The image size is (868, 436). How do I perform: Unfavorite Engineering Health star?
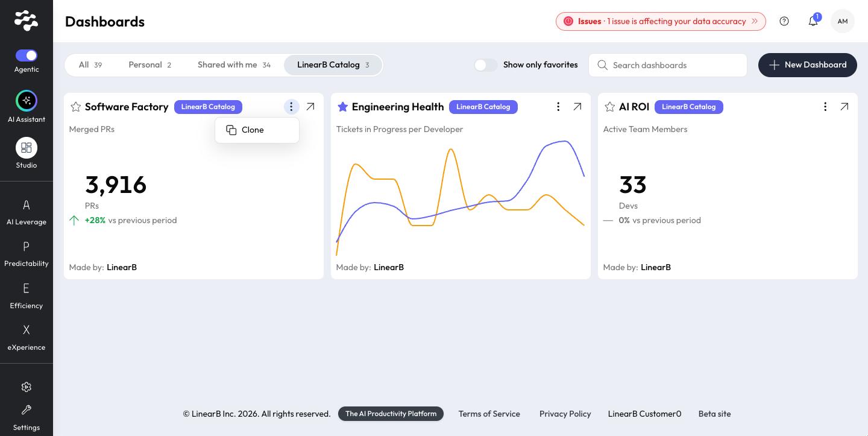click(x=342, y=107)
